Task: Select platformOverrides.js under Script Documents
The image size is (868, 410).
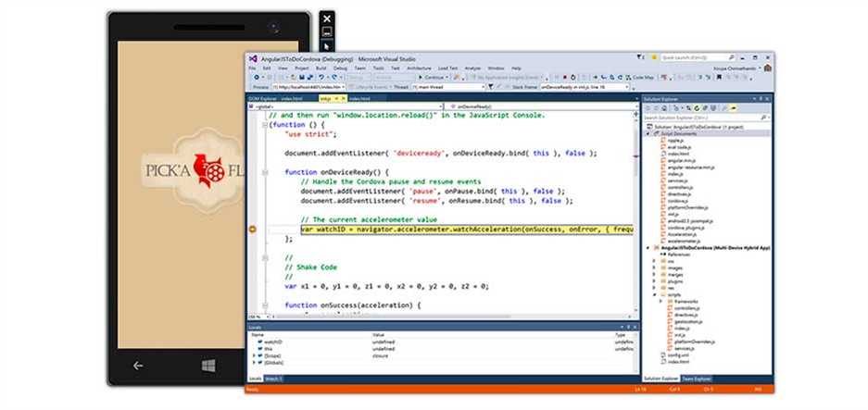Action: [687, 207]
